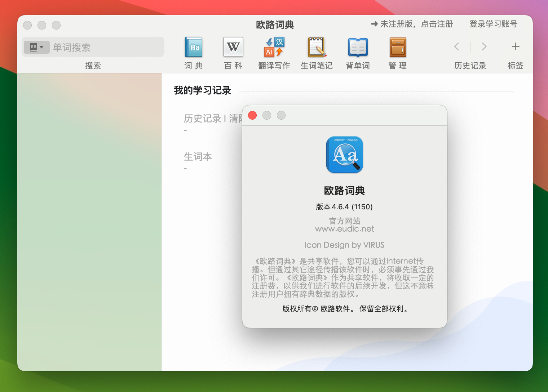Click the 历史记录 toolbar label

click(470, 66)
